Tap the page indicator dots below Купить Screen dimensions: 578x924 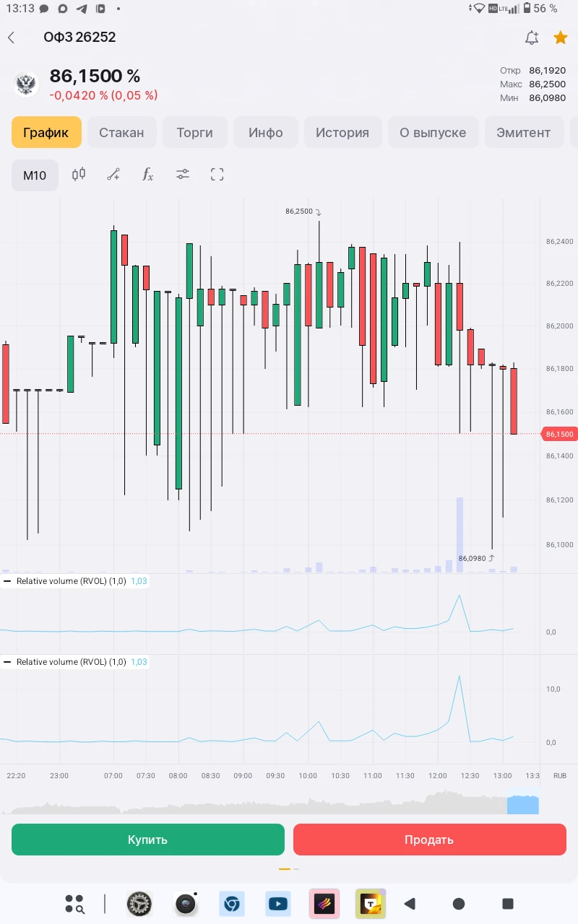pyautogui.click(x=289, y=869)
